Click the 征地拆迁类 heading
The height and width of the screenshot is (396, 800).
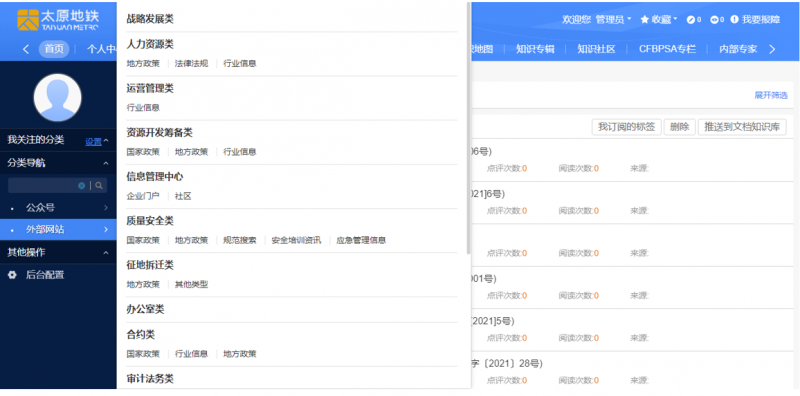(x=150, y=265)
